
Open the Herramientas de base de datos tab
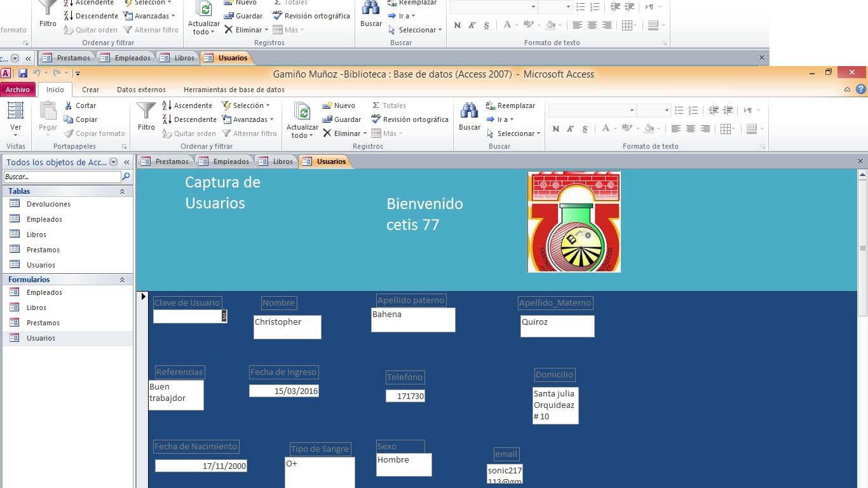pyautogui.click(x=234, y=90)
